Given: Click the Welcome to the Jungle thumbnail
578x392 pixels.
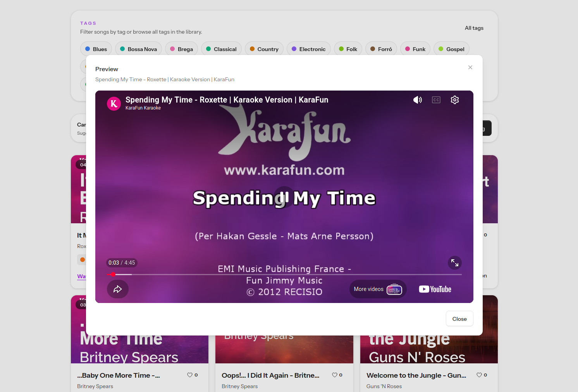Looking at the screenshot, I should pos(429,349).
